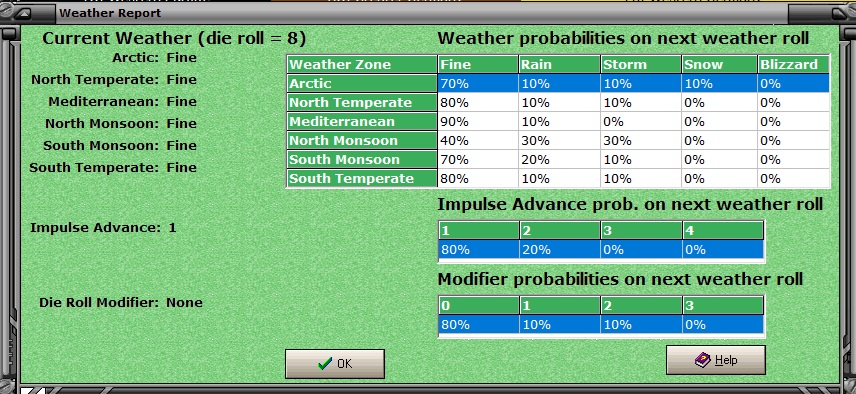The image size is (856, 394).
Task: Click the Rain column header
Action: pos(560,64)
